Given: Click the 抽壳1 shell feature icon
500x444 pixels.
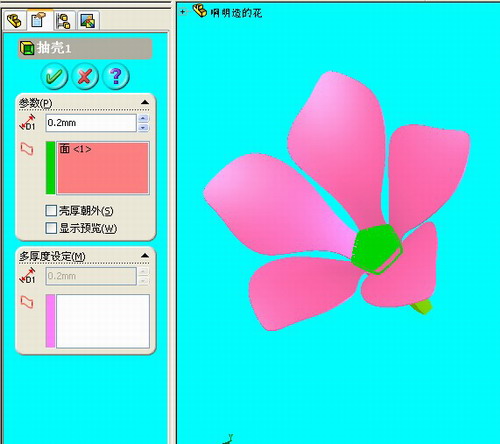Looking at the screenshot, I should pos(27,48).
